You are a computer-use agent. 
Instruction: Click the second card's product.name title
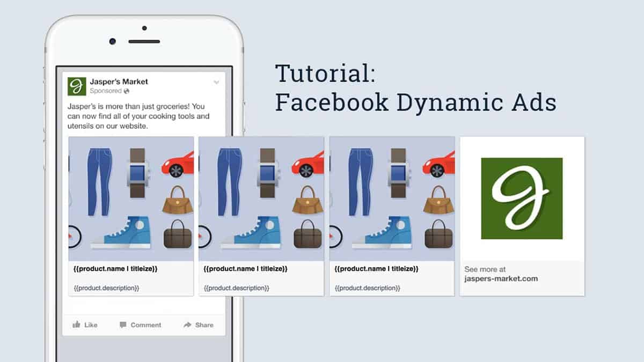point(246,269)
